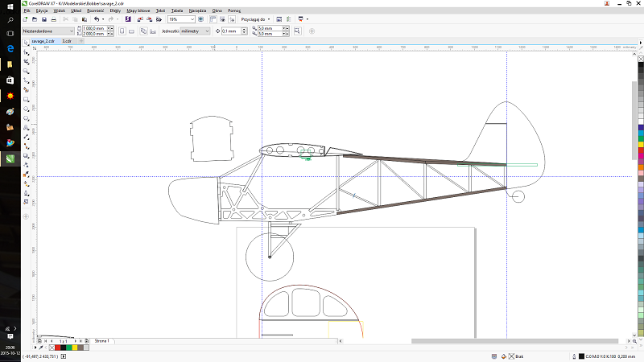
Task: Toggle Current Page layout button
Action: click(x=153, y=31)
